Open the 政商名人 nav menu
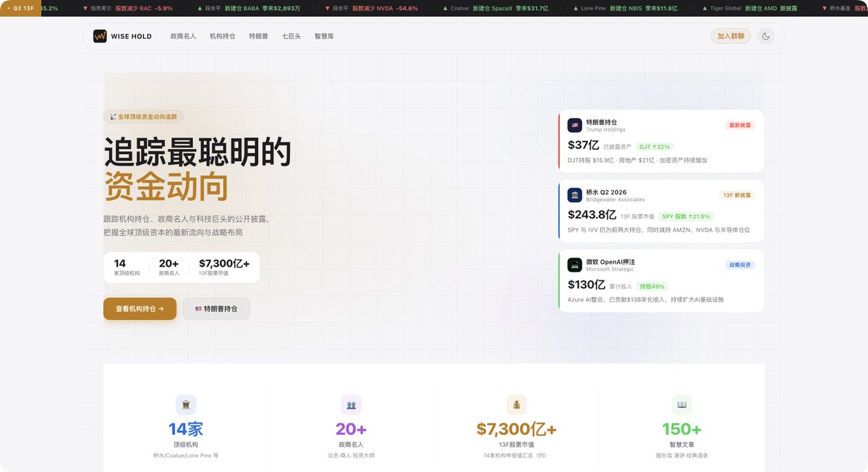The width and height of the screenshot is (868, 472). pos(183,36)
